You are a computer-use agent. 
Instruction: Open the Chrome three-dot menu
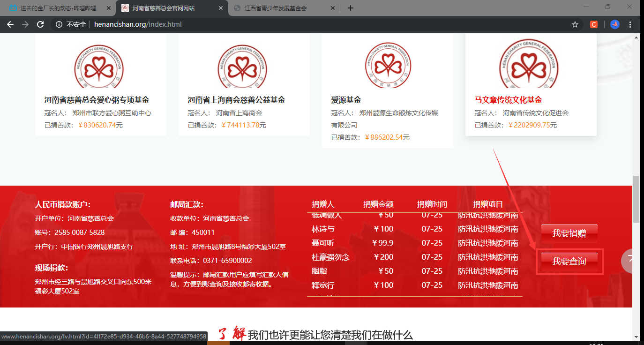pyautogui.click(x=630, y=24)
